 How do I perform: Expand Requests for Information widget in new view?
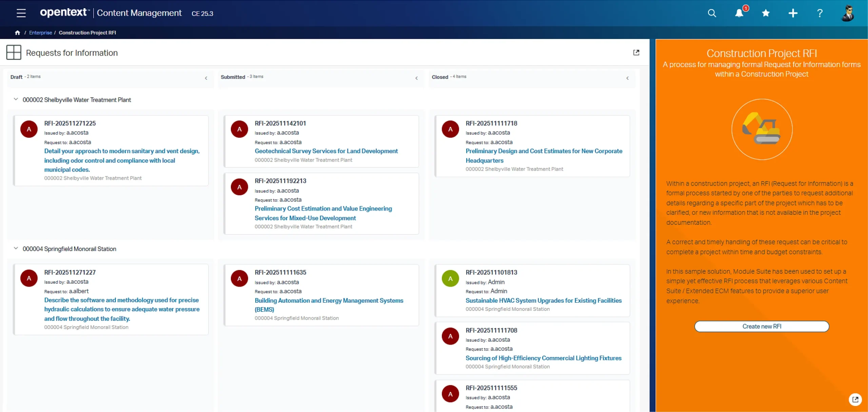point(636,53)
